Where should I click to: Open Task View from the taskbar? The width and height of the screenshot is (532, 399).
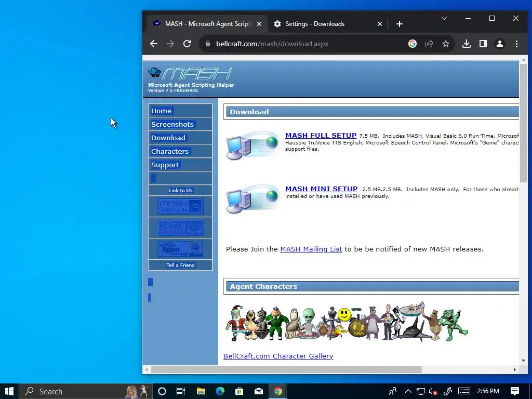pyautogui.click(x=181, y=391)
